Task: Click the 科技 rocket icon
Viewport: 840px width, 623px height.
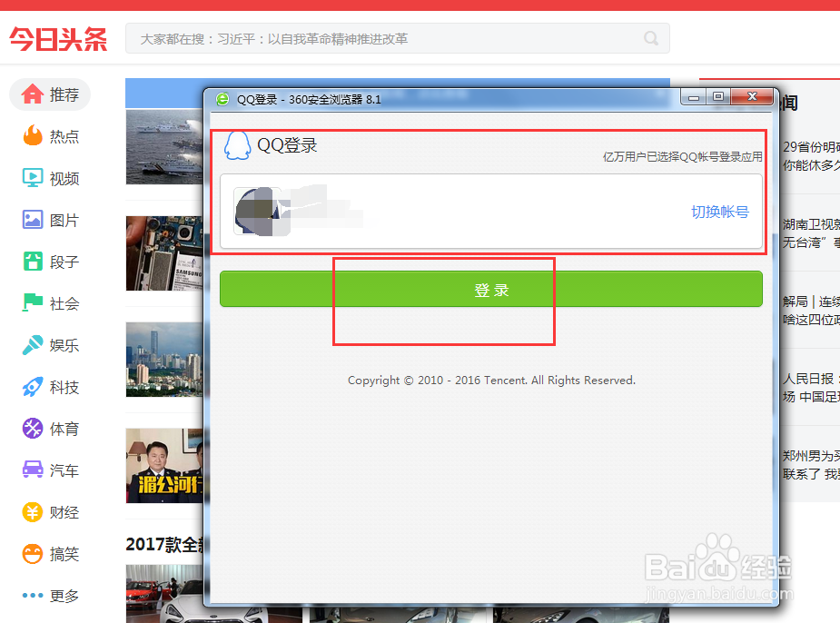Action: tap(33, 387)
